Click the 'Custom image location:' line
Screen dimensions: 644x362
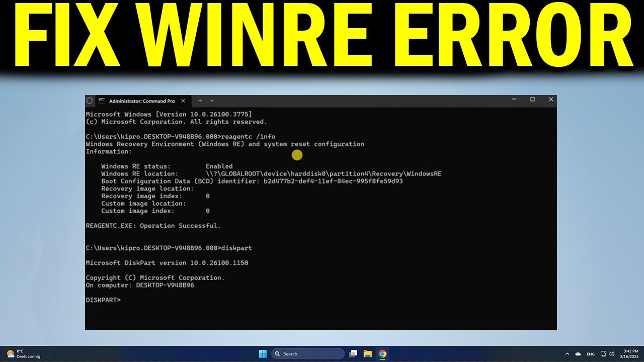click(144, 204)
